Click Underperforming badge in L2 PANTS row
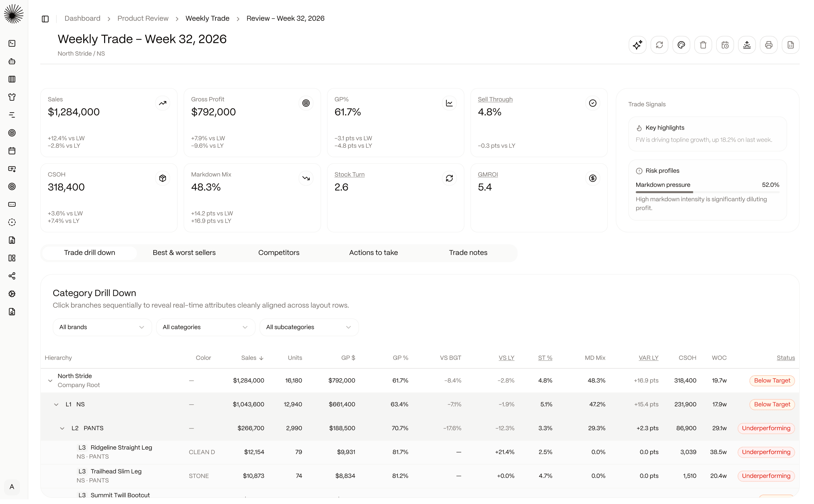 coord(766,428)
